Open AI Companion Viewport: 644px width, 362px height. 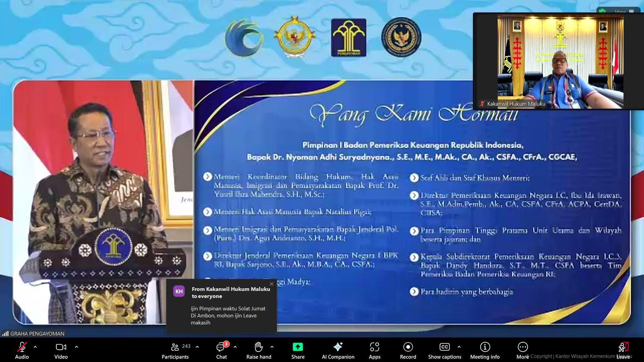pos(338,349)
